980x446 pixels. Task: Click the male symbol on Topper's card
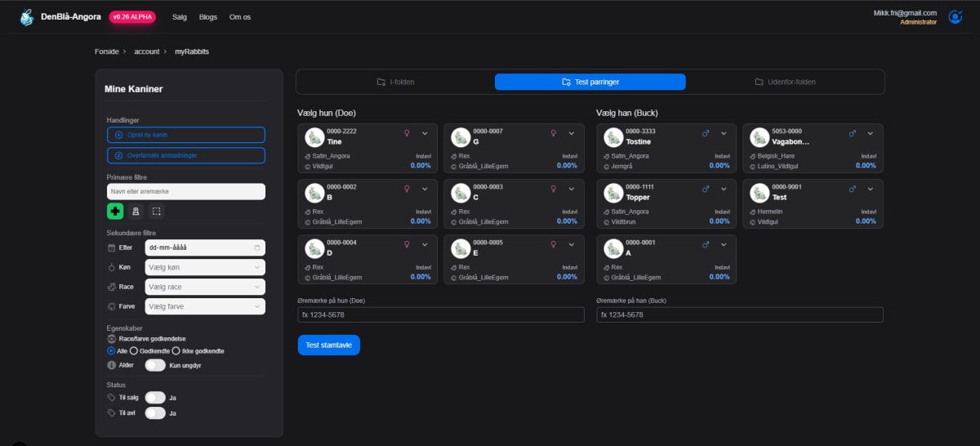point(706,189)
